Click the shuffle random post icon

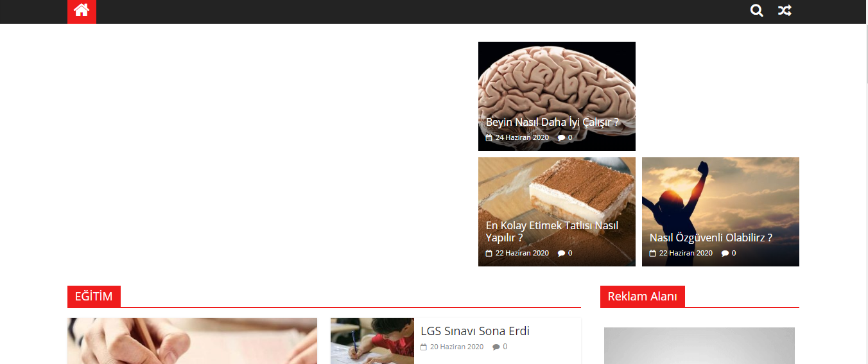pos(785,11)
